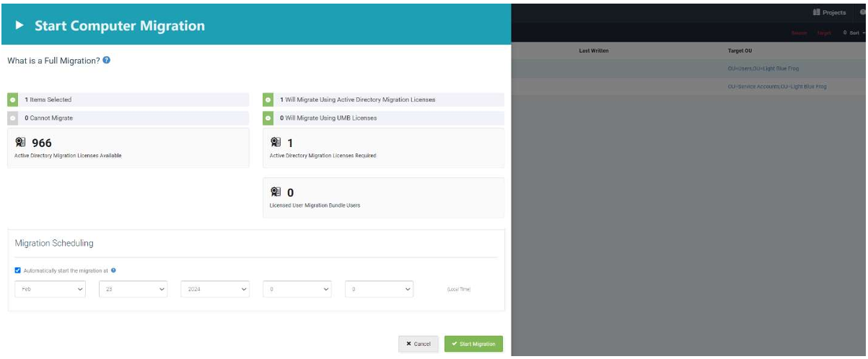The height and width of the screenshot is (359, 868).
Task: Click the play arrow in the dialog header
Action: coord(20,26)
